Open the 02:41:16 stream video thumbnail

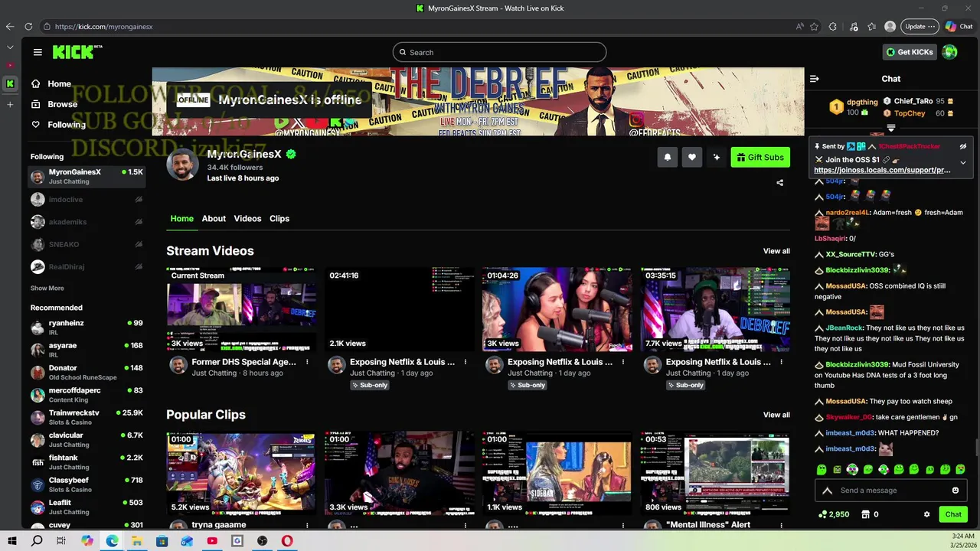click(400, 309)
